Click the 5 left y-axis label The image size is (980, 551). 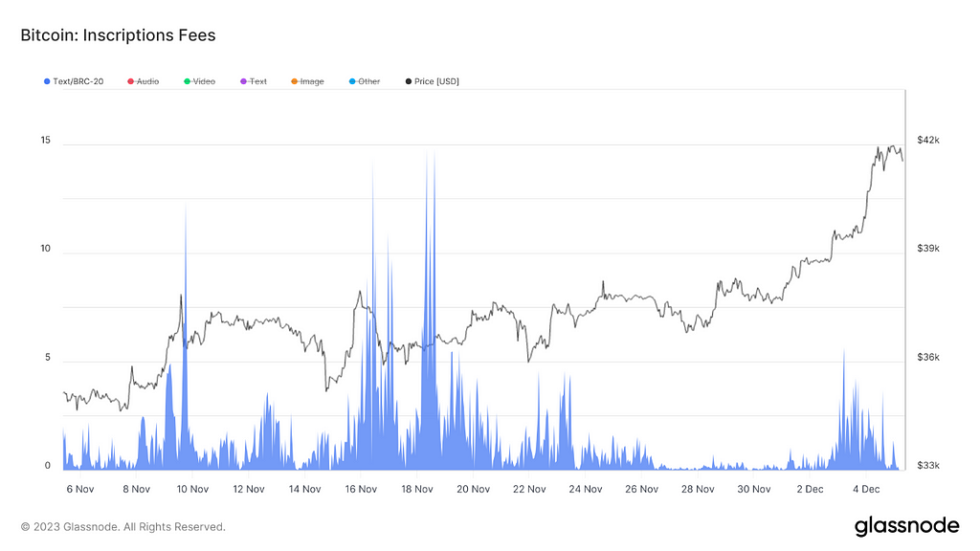click(x=48, y=358)
